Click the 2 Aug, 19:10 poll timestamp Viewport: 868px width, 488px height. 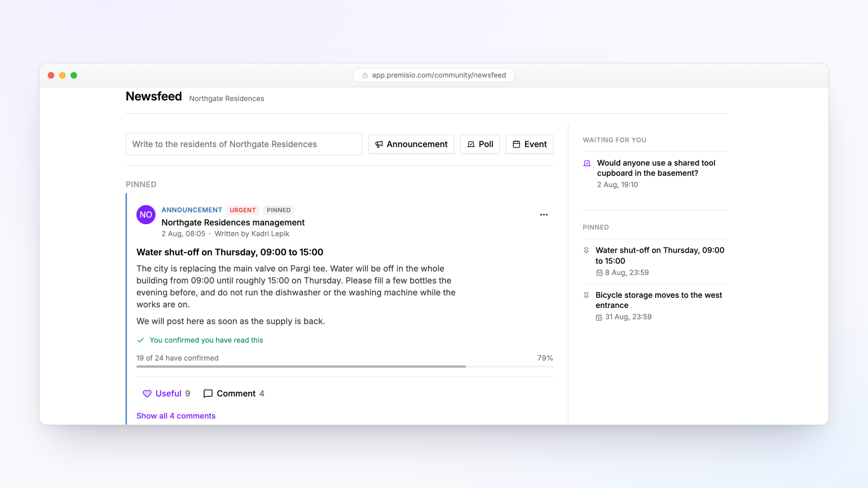pyautogui.click(x=617, y=185)
